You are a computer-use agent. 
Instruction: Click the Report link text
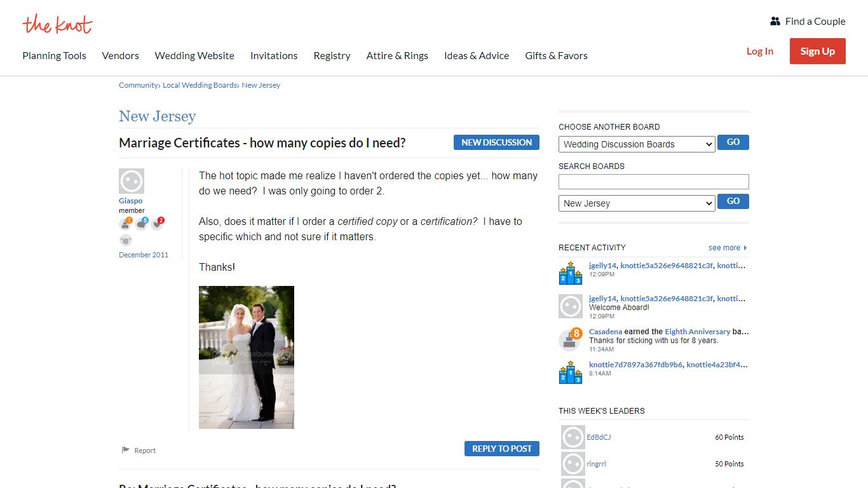(145, 451)
